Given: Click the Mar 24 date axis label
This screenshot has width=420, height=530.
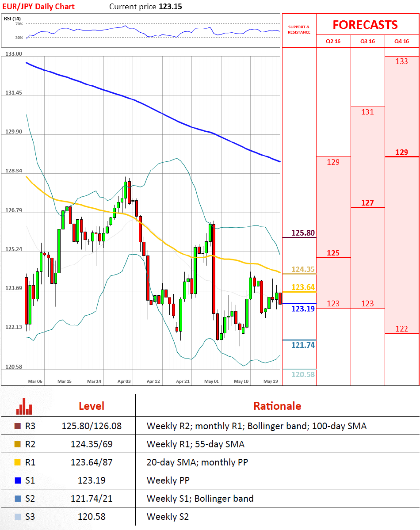Looking at the screenshot, I should 94,381.
